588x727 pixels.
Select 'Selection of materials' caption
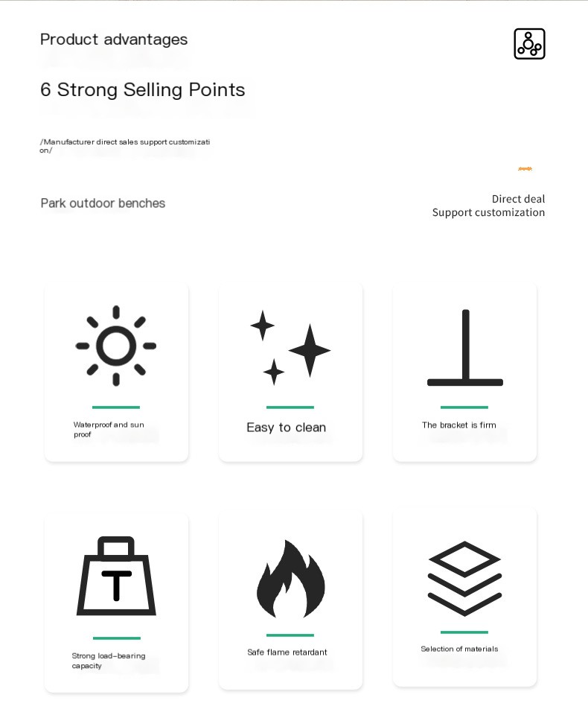[460, 649]
